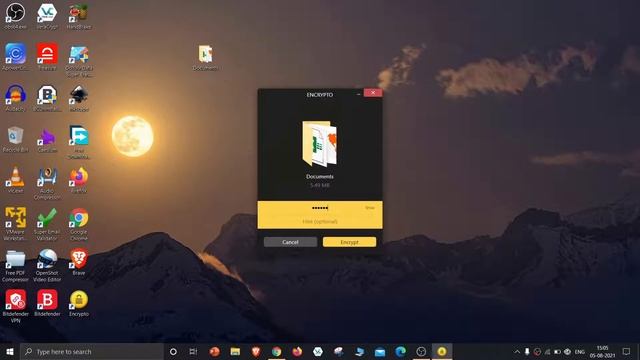Image resolution: width=640 pixels, height=360 pixels.
Task: Open Cortana from the taskbar
Action: (x=173, y=351)
